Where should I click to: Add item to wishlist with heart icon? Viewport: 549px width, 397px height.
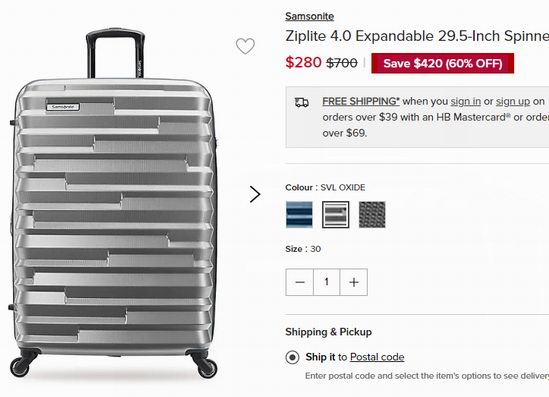click(245, 46)
